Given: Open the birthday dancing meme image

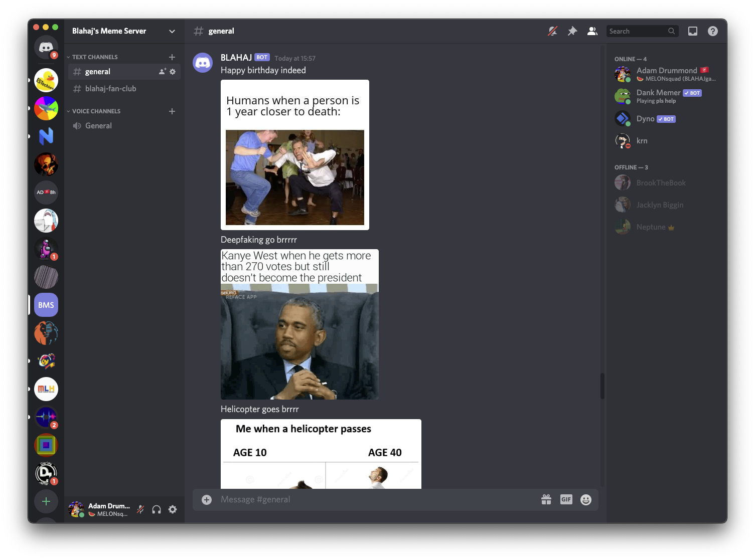Looking at the screenshot, I should (x=295, y=155).
